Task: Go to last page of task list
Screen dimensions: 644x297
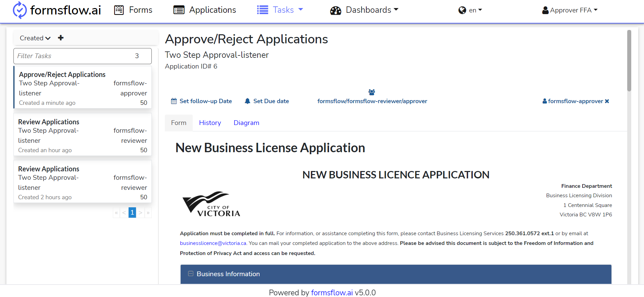Action: (148, 213)
